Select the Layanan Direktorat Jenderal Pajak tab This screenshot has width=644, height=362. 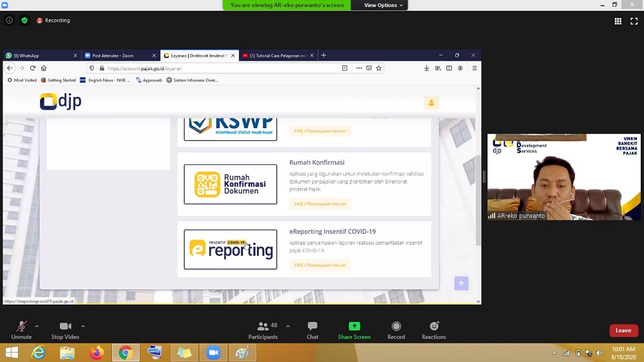click(196, 55)
